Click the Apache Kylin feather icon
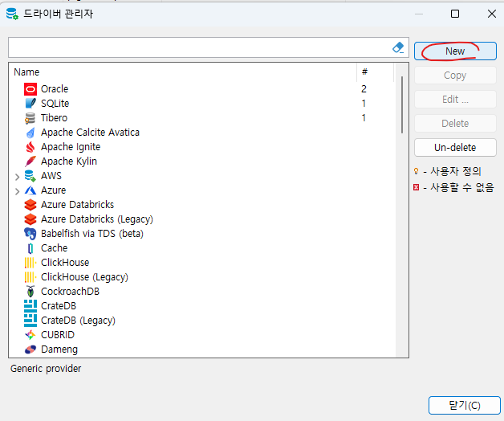 coord(30,161)
